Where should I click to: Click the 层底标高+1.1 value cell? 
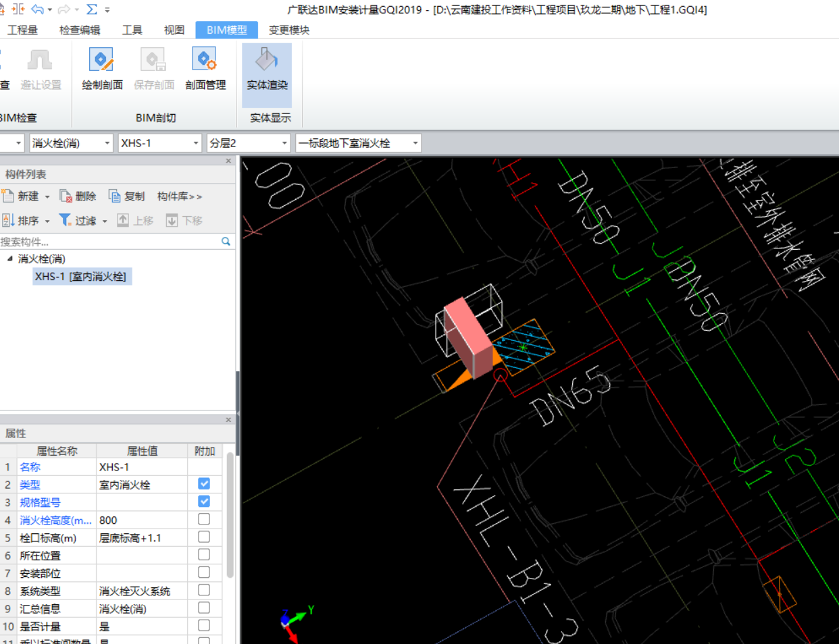pyautogui.click(x=142, y=537)
